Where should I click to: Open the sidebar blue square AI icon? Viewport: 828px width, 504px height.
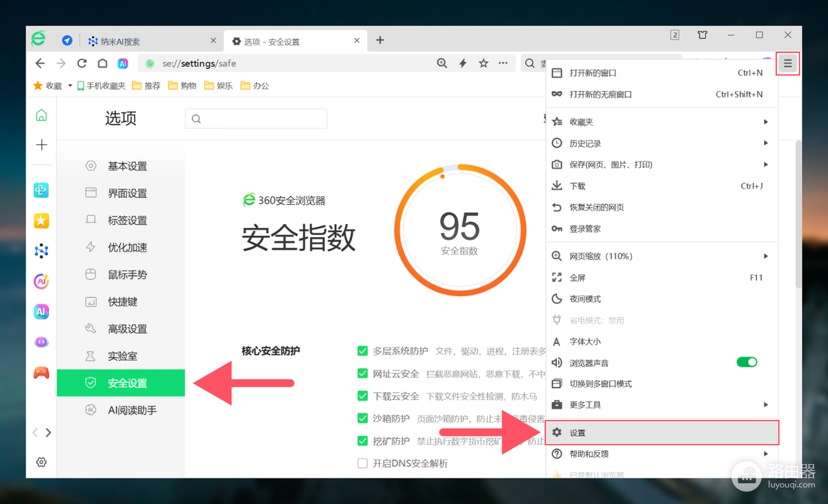(41, 312)
